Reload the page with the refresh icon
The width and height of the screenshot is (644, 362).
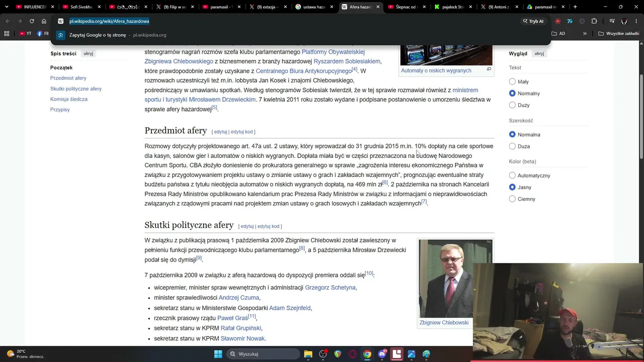[x=32, y=21]
